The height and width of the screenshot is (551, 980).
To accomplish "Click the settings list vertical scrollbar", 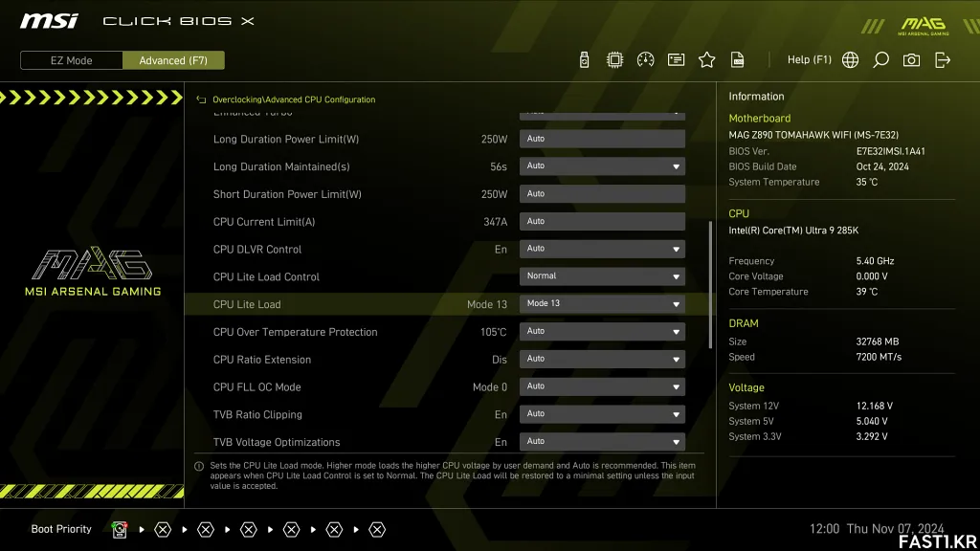I will [x=710, y=285].
